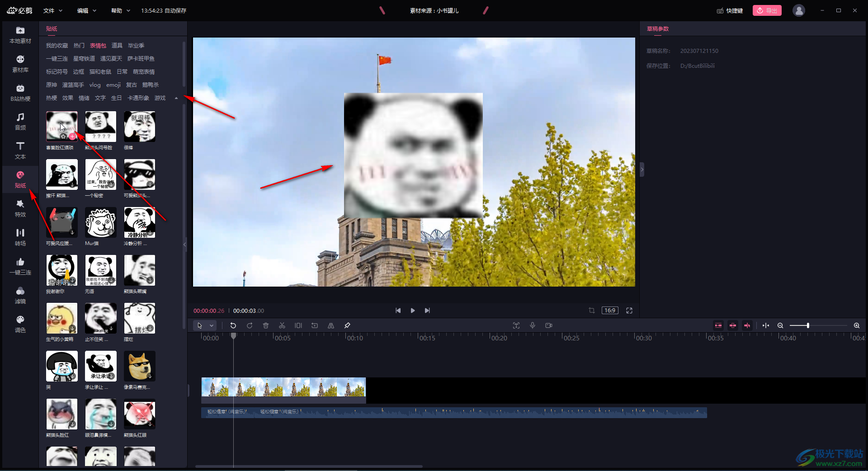Zoom out the timeline
This screenshot has height=471, width=868.
pyautogui.click(x=780, y=325)
